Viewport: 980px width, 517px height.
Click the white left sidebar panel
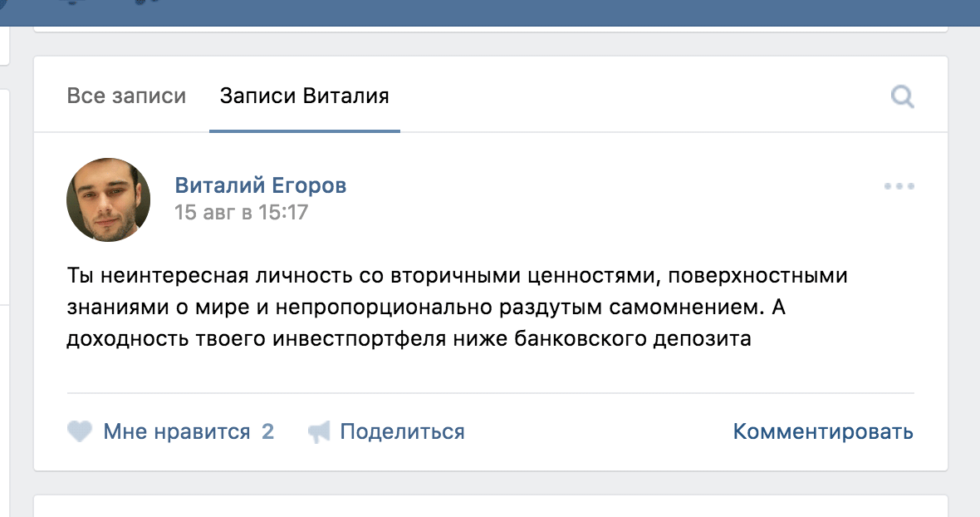(x=3, y=208)
